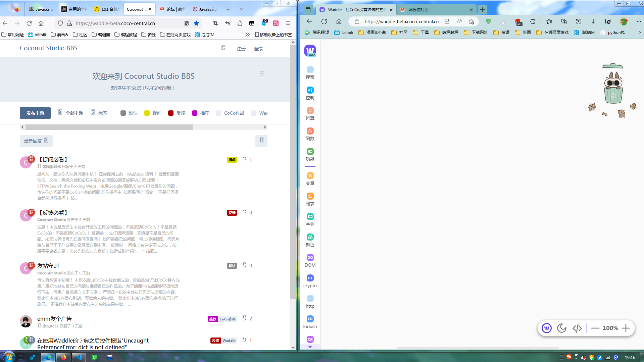
Task: Open the emm发个广告 thread
Action: pos(54,319)
